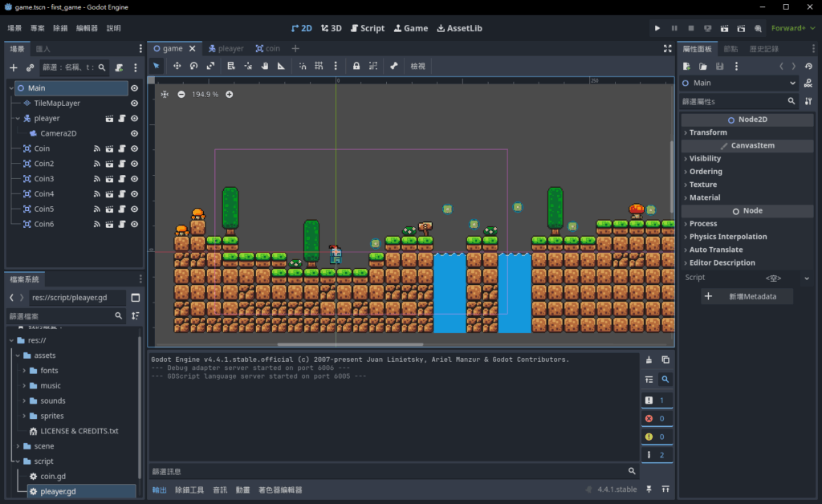Open the 檢視 view menu button

[x=417, y=66]
